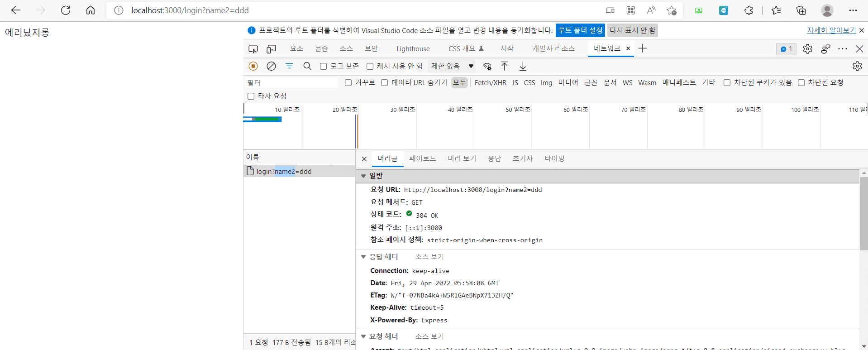
Task: Toggle device emulation mode
Action: (x=272, y=49)
